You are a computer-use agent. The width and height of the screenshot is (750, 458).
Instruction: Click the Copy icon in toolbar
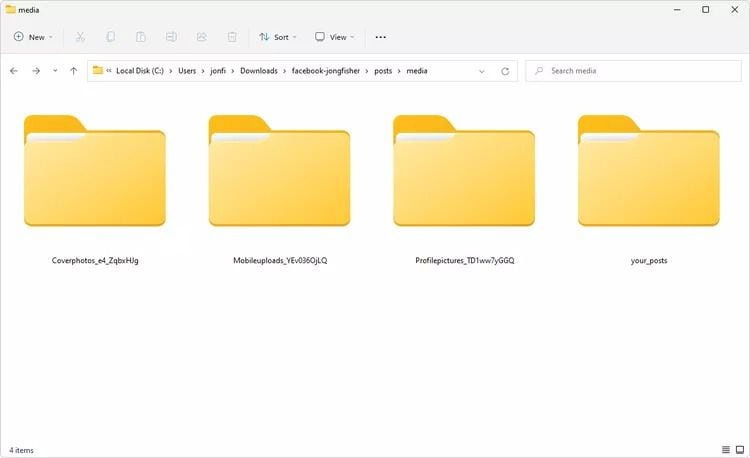click(x=110, y=37)
